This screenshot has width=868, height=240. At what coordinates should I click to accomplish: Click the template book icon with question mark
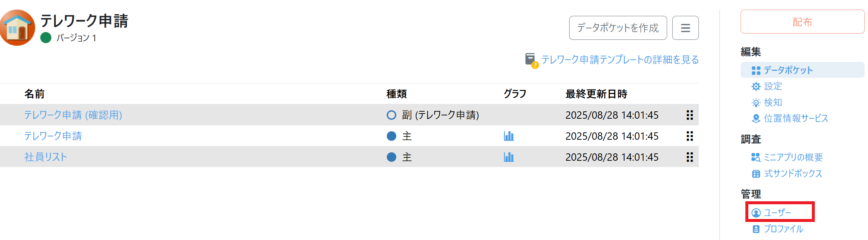click(x=531, y=60)
